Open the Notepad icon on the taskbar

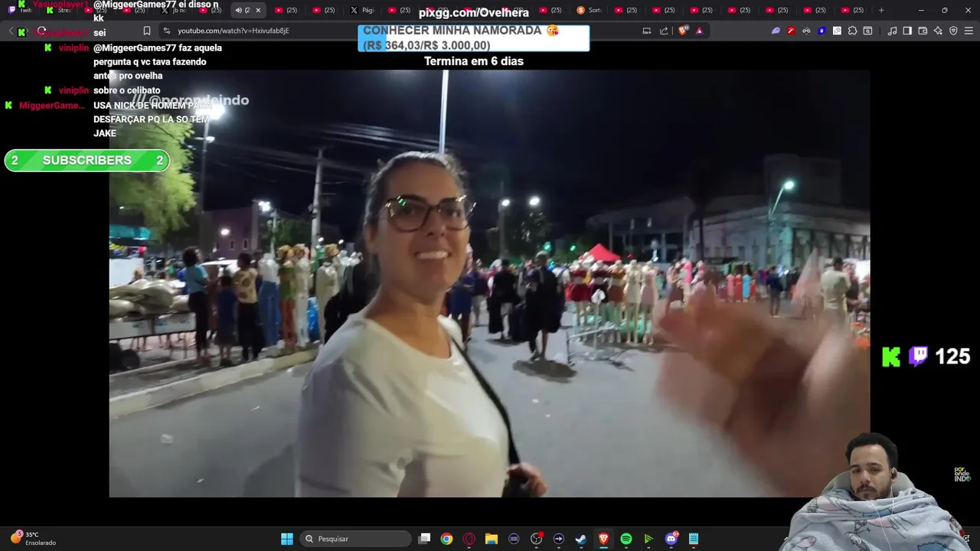(x=693, y=539)
